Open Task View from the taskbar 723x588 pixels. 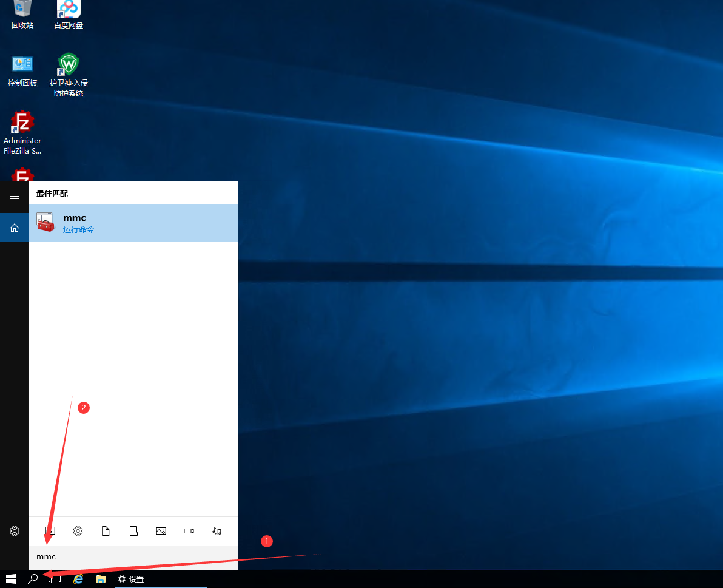click(x=55, y=579)
